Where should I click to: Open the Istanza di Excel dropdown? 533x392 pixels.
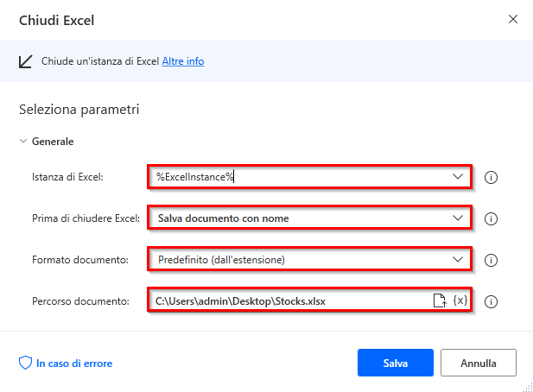[x=458, y=177]
